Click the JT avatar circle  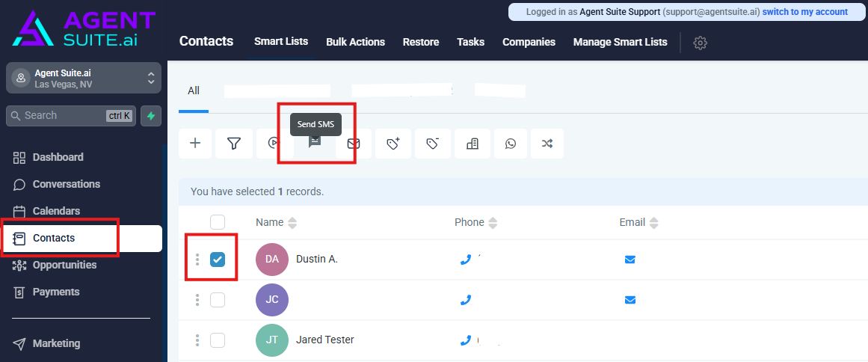pos(272,340)
